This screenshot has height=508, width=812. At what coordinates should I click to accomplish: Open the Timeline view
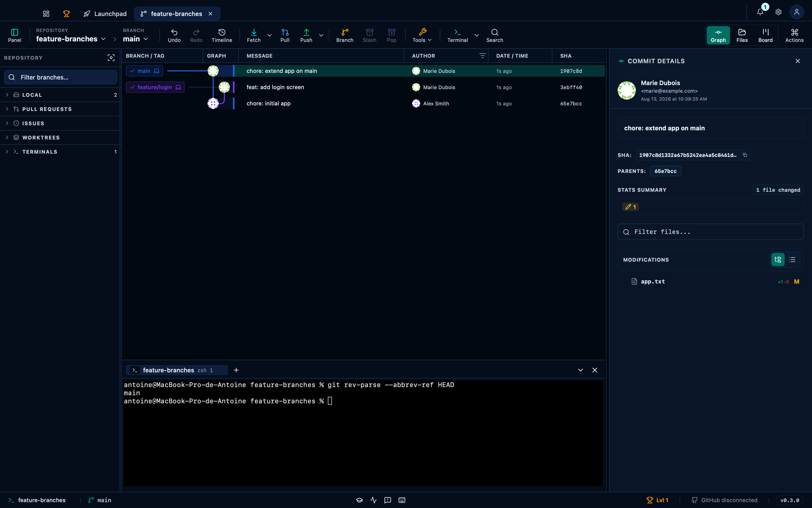[222, 35]
